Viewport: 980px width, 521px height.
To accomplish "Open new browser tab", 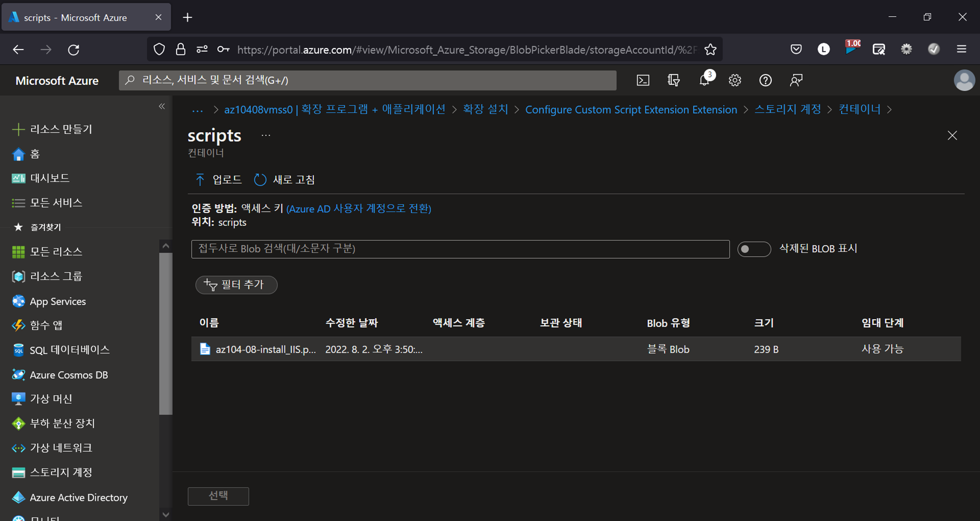I will tap(187, 18).
